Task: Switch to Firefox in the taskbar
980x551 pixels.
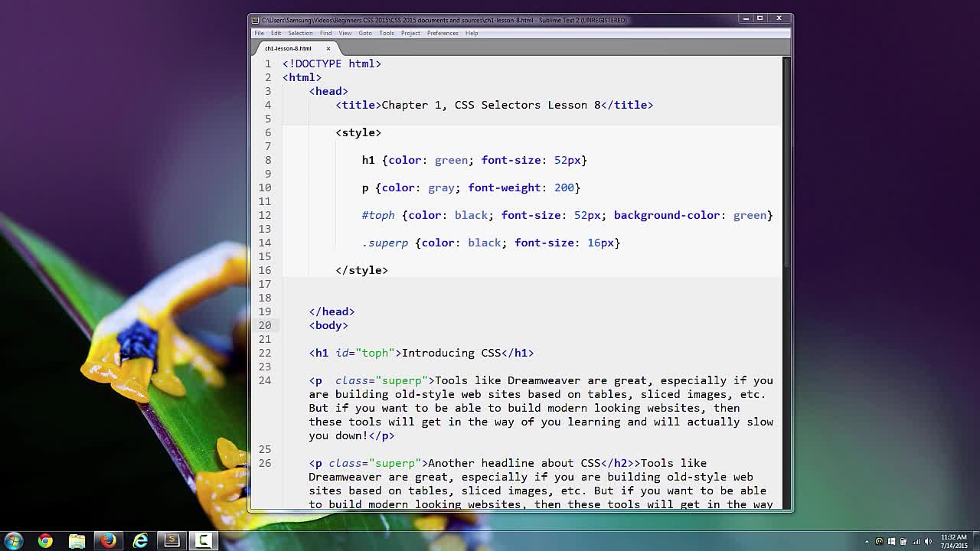Action: pyautogui.click(x=108, y=541)
